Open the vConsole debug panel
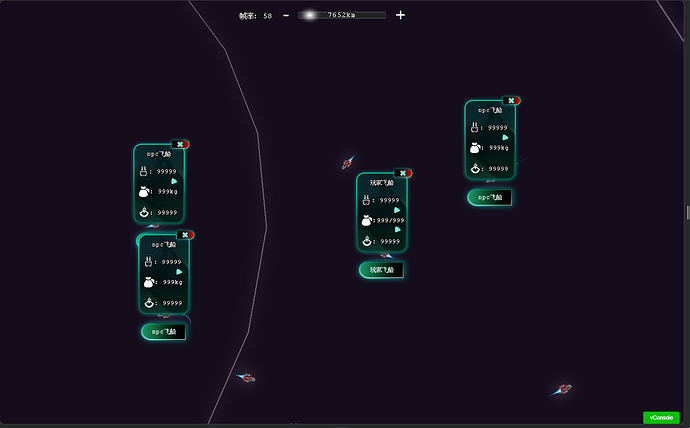690x428 pixels. tap(661, 417)
